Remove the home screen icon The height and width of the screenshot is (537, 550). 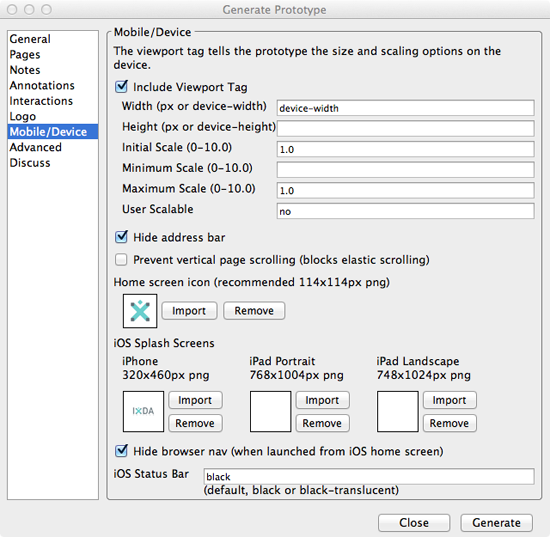point(254,310)
